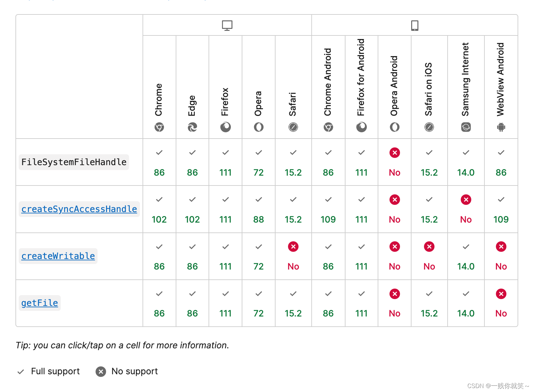Image resolution: width=534 pixels, height=392 pixels.
Task: Click desktop Opera 88 cell for createSyncAccessHandle
Action: 259,209
